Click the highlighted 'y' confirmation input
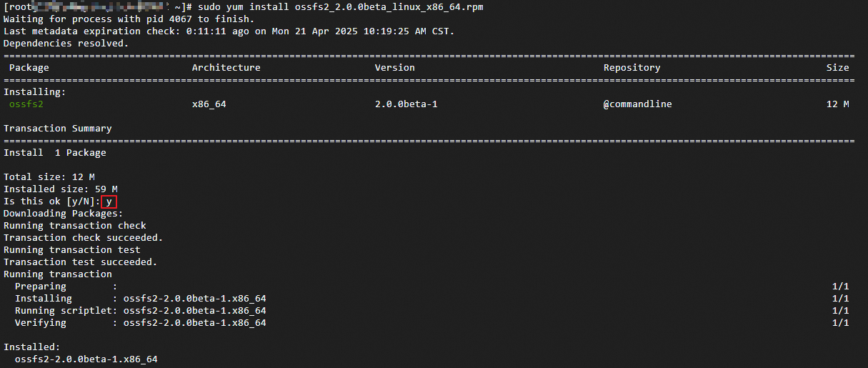The height and width of the screenshot is (368, 868). pos(109,202)
